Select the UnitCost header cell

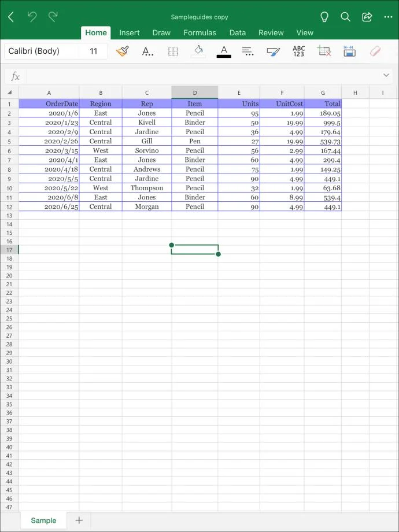tap(282, 104)
